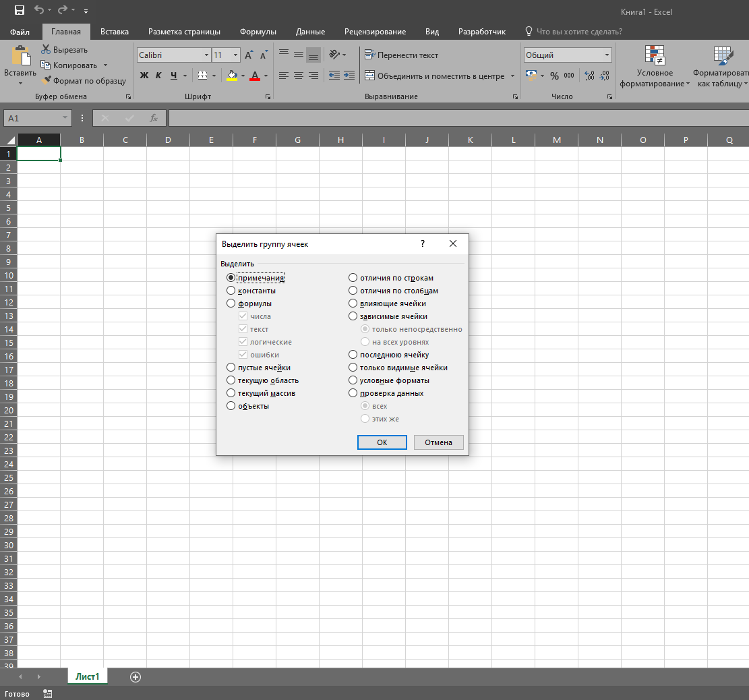This screenshot has width=749, height=700.
Task: Click the Cut (Вырезать) scissors icon
Action: (x=46, y=49)
